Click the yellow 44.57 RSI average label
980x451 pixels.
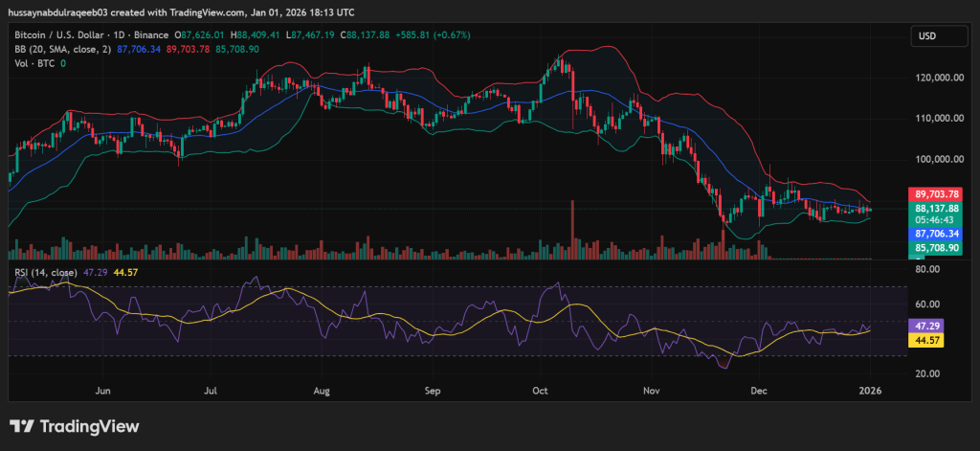coord(926,340)
